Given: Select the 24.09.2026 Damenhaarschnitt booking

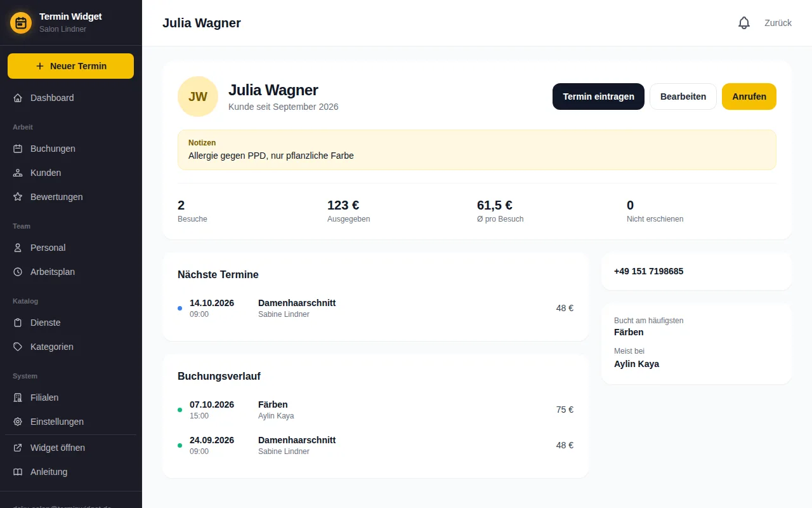Looking at the screenshot, I should [376, 445].
